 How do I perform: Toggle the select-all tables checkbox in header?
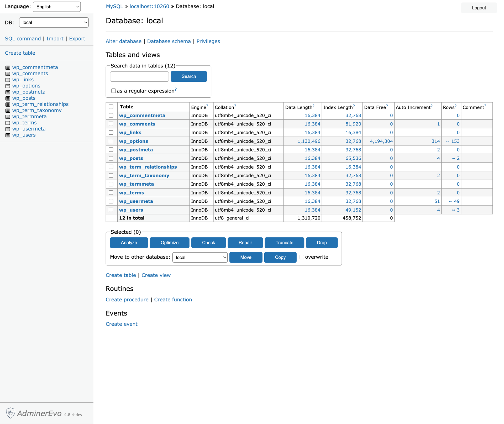pyautogui.click(x=111, y=107)
